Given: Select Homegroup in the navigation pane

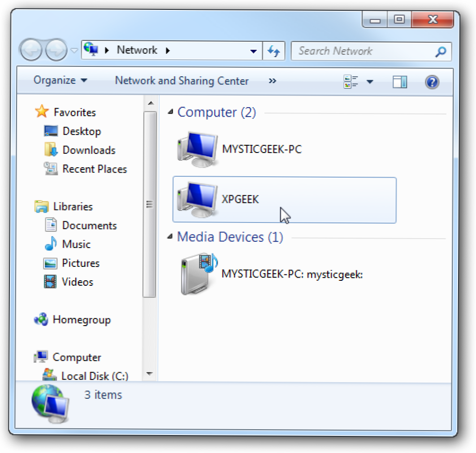Looking at the screenshot, I should (x=81, y=320).
